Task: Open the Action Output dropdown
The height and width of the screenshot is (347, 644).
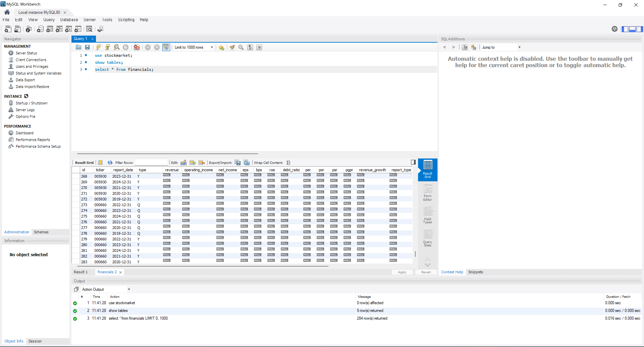Action: click(129, 289)
